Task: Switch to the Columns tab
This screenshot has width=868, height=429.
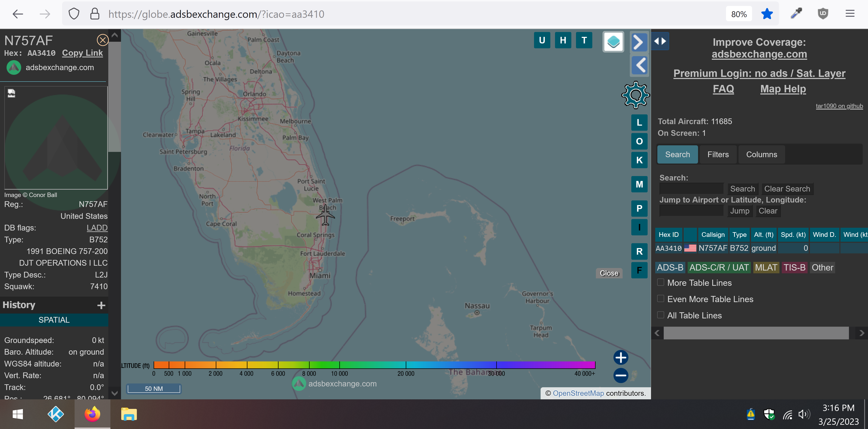Action: pyautogui.click(x=761, y=155)
